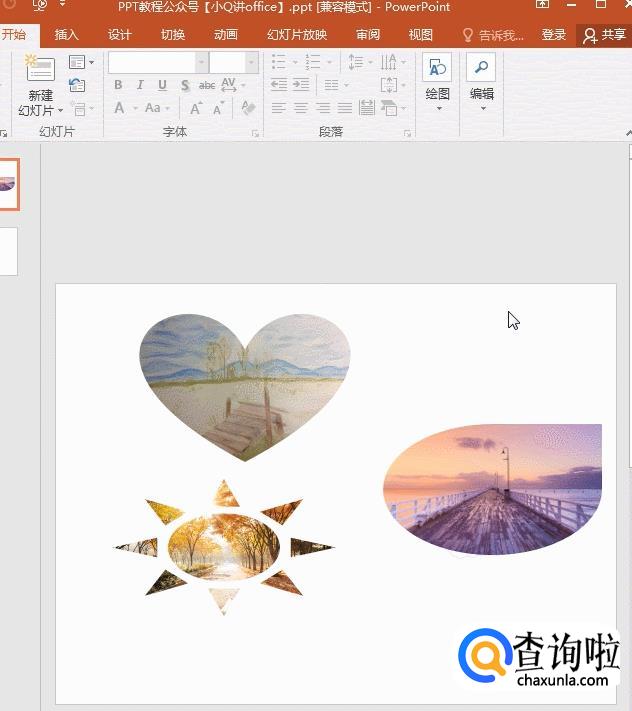Toggle text Shadow effect
The height and width of the screenshot is (711, 632).
pos(185,85)
